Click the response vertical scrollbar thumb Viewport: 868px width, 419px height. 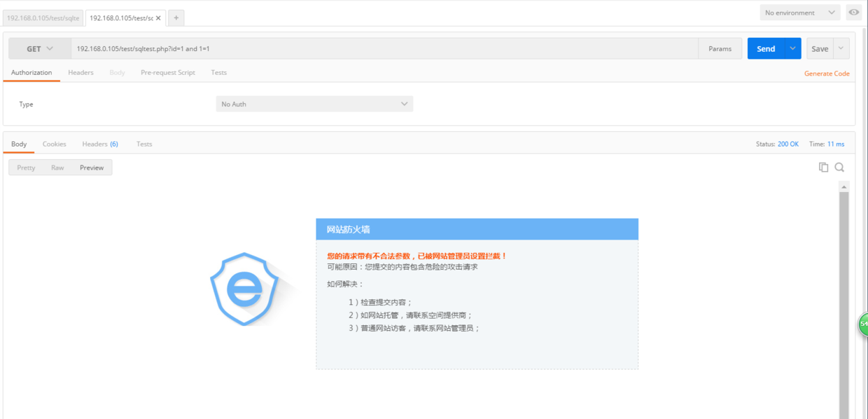[x=844, y=305]
